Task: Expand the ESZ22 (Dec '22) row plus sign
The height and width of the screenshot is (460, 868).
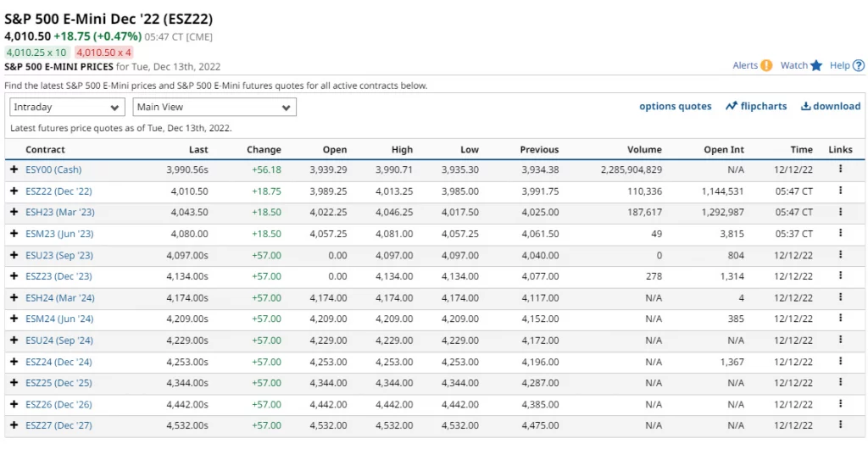Action: (14, 191)
